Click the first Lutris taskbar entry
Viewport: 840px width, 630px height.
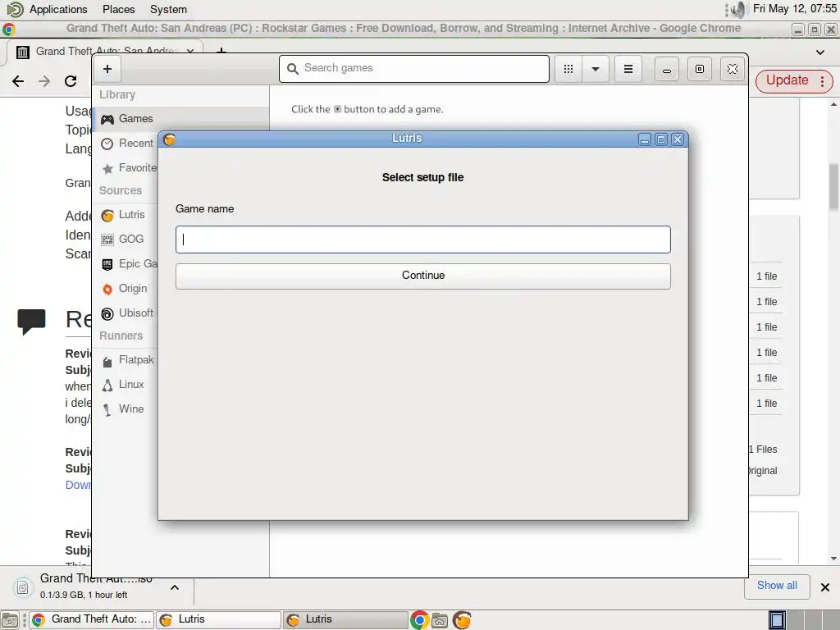coord(218,619)
